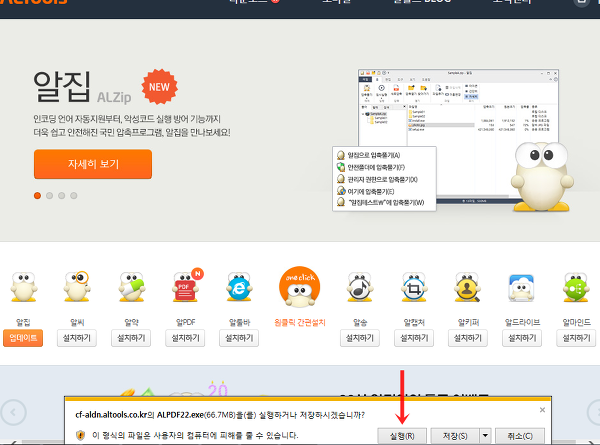Image resolution: width=600 pixels, height=445 pixels.
Task: Select the first orange carousel dot
Action: pyautogui.click(x=37, y=196)
